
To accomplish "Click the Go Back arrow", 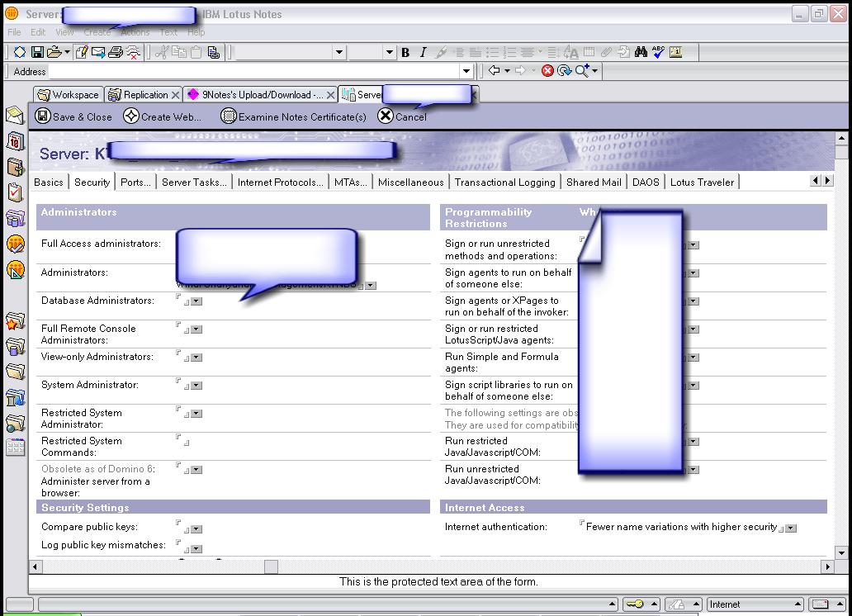I will [x=494, y=70].
